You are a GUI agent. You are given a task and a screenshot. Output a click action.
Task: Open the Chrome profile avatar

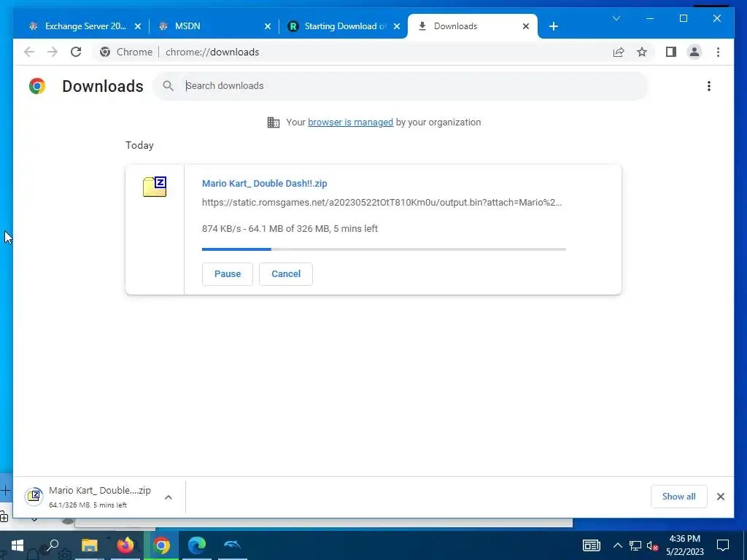(x=694, y=52)
